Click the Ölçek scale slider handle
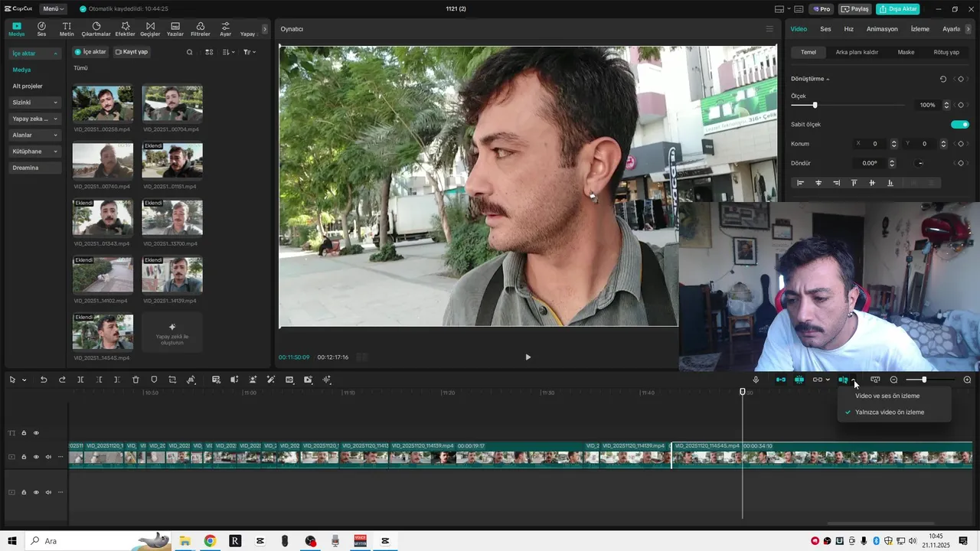Image resolution: width=980 pixels, height=551 pixels. pos(815,105)
